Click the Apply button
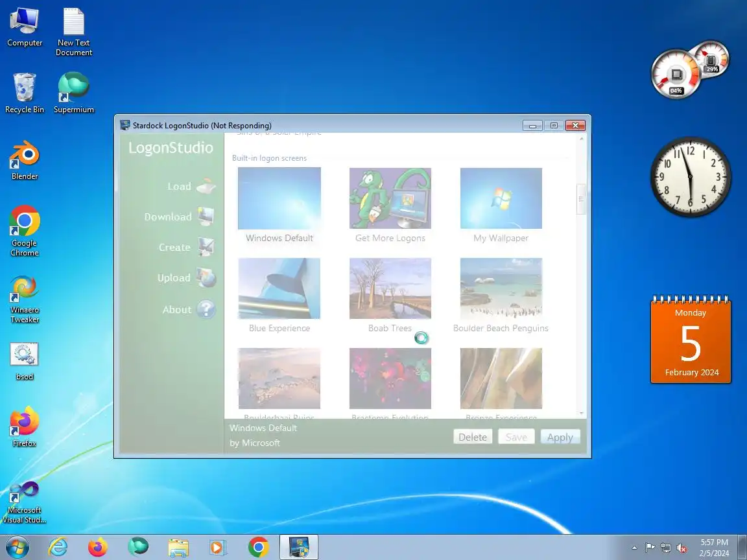The height and width of the screenshot is (560, 747). point(560,437)
